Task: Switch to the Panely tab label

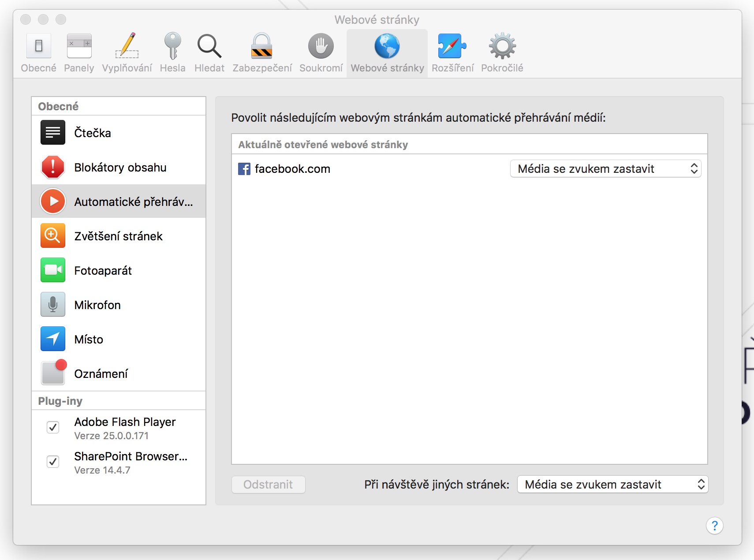Action: (79, 68)
